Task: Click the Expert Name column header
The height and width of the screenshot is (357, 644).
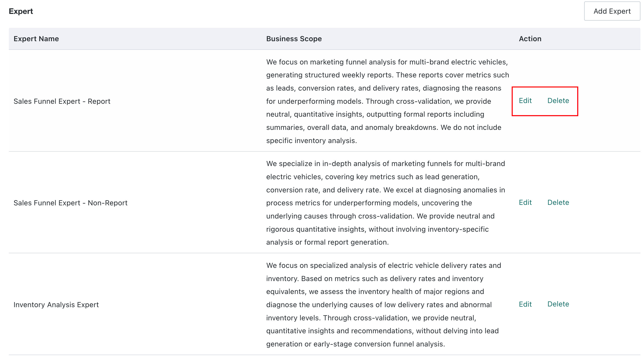Action: [x=36, y=39]
